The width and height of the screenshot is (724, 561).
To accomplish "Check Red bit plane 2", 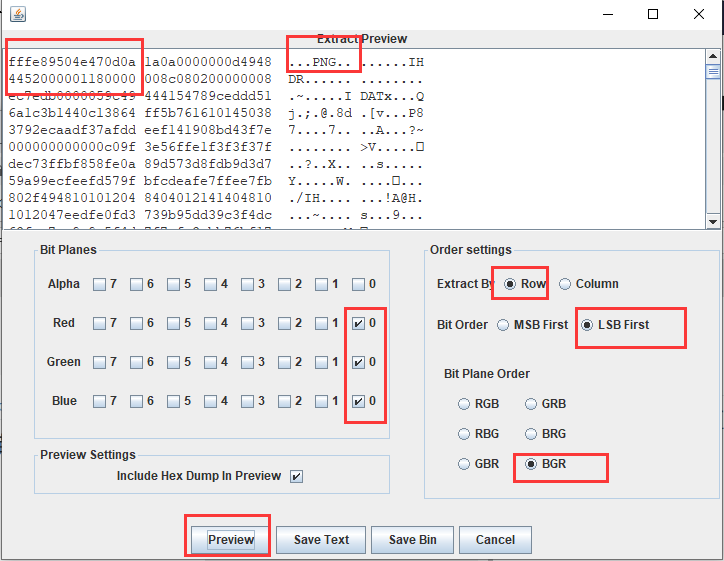I will [284, 323].
